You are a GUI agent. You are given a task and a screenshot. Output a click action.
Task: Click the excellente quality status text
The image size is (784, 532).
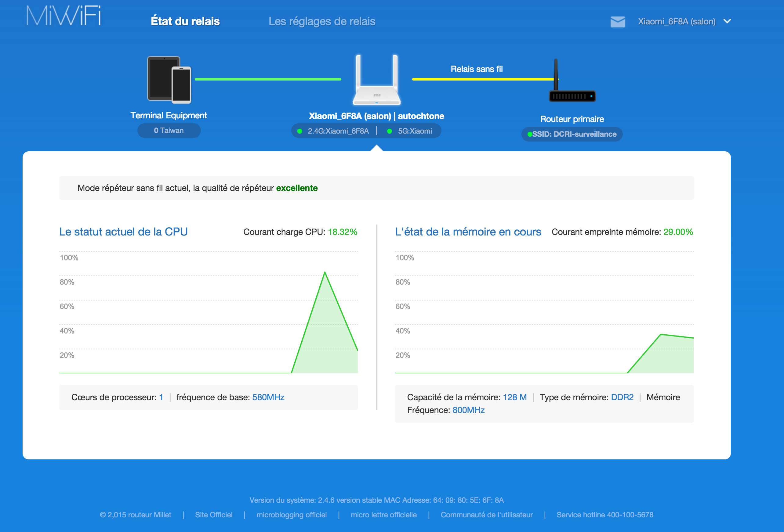(x=297, y=188)
